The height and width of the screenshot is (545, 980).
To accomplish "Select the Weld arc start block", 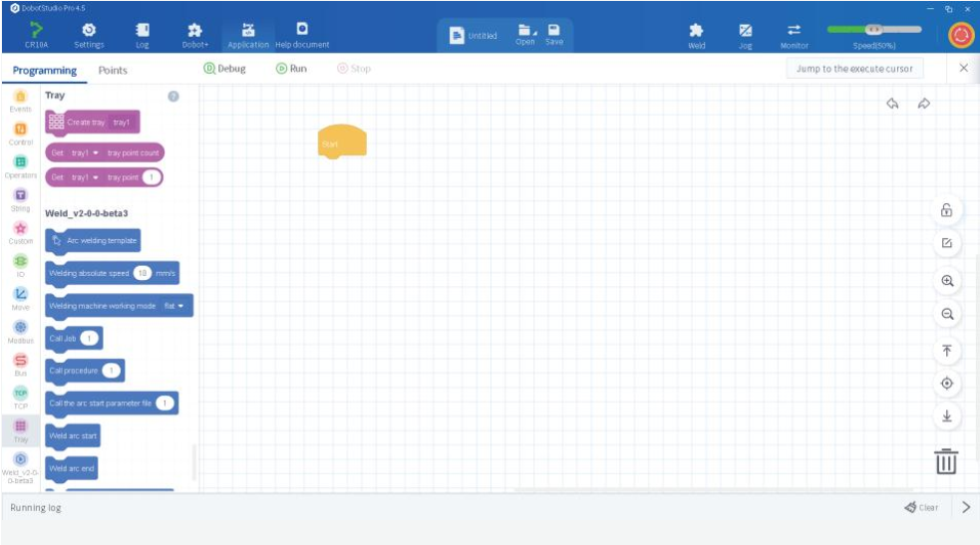I will [x=73, y=435].
